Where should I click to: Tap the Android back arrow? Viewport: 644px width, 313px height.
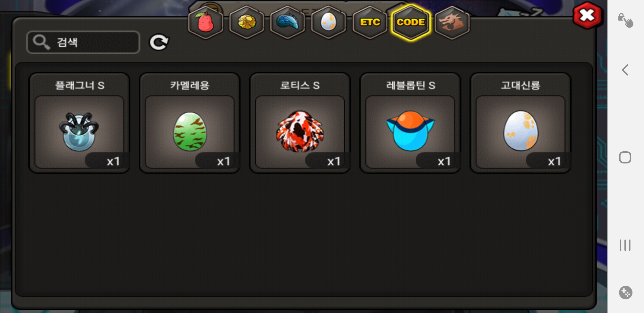[x=625, y=70]
